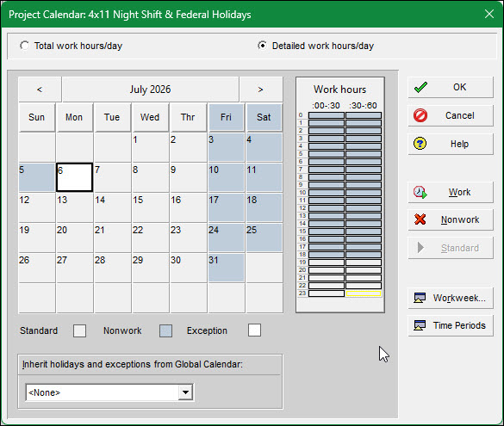Close the Project Calendar dialog
The width and height of the screenshot is (504, 426).
pyautogui.click(x=488, y=14)
